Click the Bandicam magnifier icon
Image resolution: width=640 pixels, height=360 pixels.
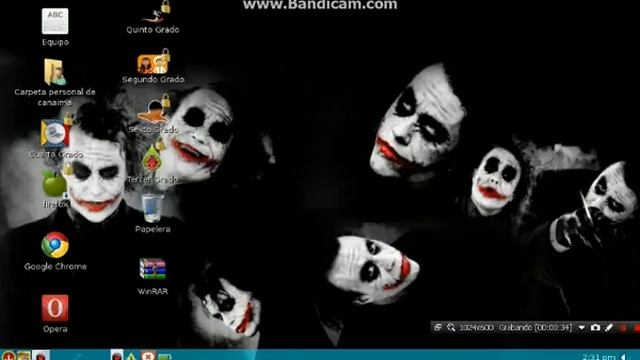click(x=451, y=327)
